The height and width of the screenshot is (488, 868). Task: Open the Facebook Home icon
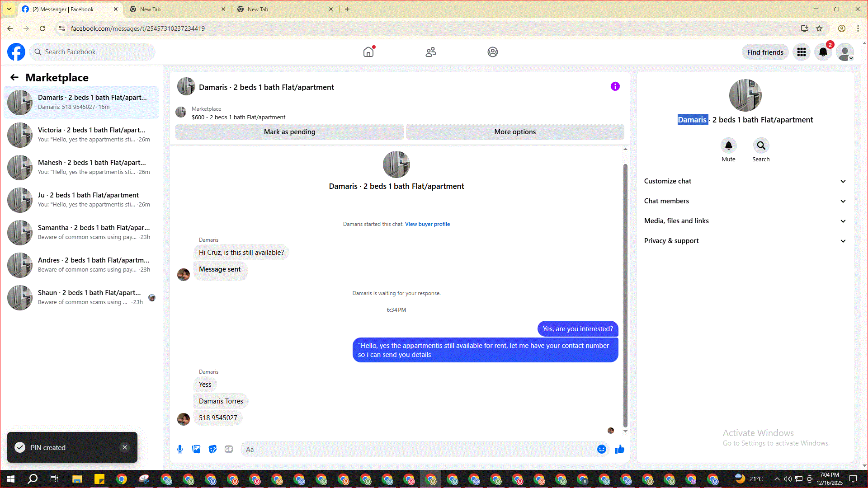[368, 52]
